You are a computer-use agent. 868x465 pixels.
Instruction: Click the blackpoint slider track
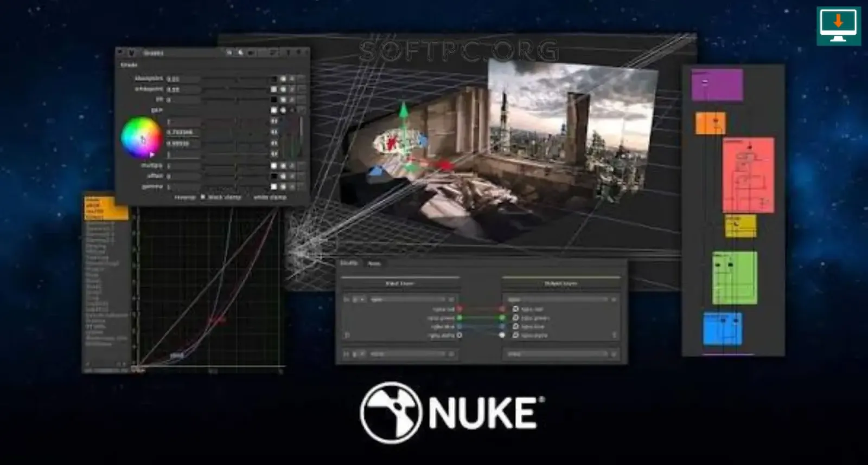pyautogui.click(x=235, y=79)
